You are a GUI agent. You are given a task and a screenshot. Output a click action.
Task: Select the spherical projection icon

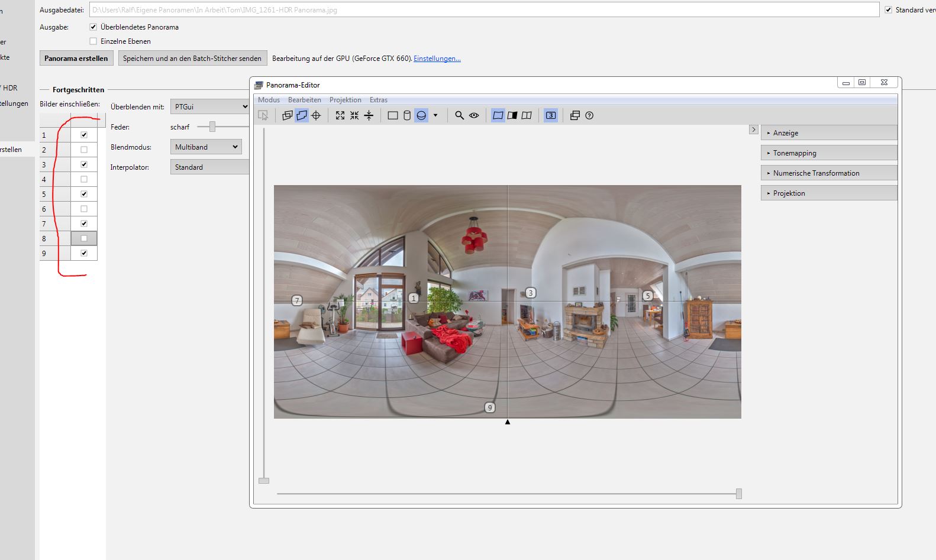click(x=421, y=115)
